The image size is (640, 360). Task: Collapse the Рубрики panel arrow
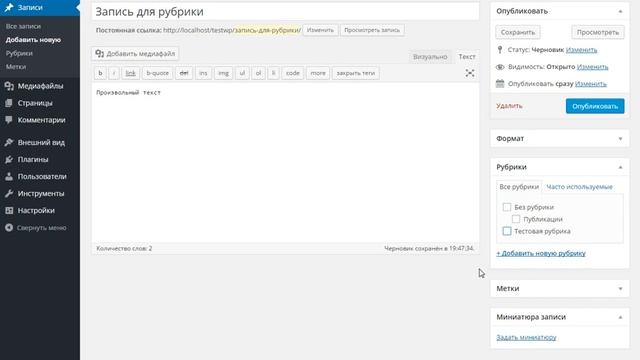[x=620, y=167]
